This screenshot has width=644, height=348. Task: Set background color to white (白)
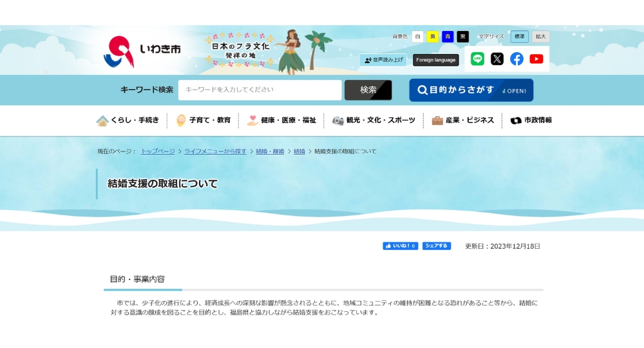[x=418, y=37]
